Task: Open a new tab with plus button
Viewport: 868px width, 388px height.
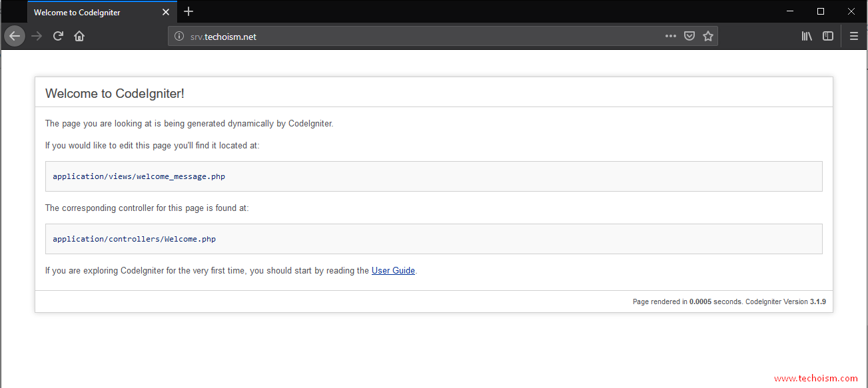Action: pyautogui.click(x=189, y=11)
